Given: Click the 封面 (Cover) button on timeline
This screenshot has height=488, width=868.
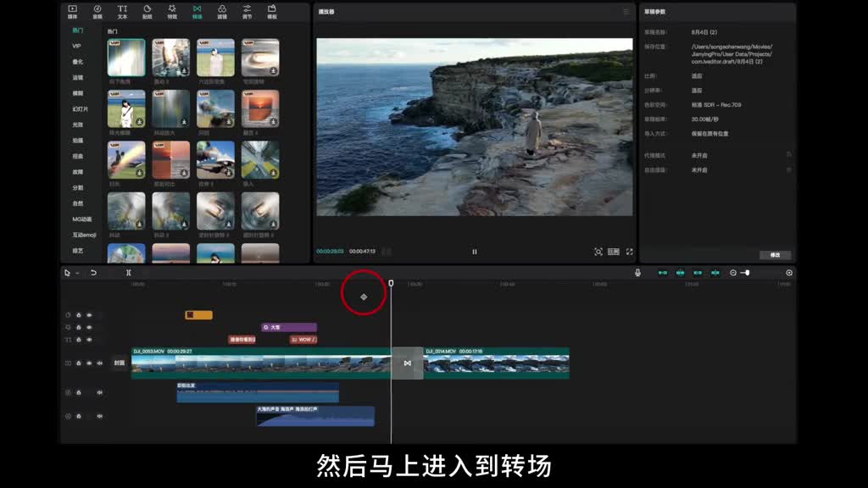Looking at the screenshot, I should point(120,363).
